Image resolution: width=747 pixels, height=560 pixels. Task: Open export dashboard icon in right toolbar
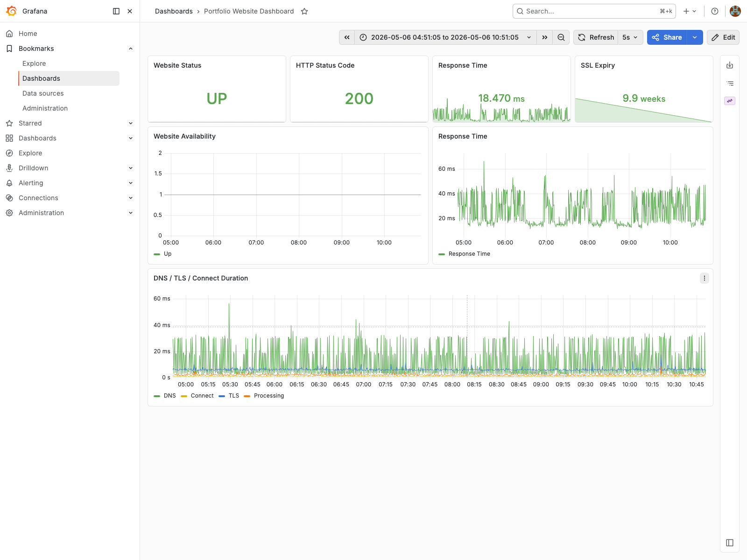[730, 65]
